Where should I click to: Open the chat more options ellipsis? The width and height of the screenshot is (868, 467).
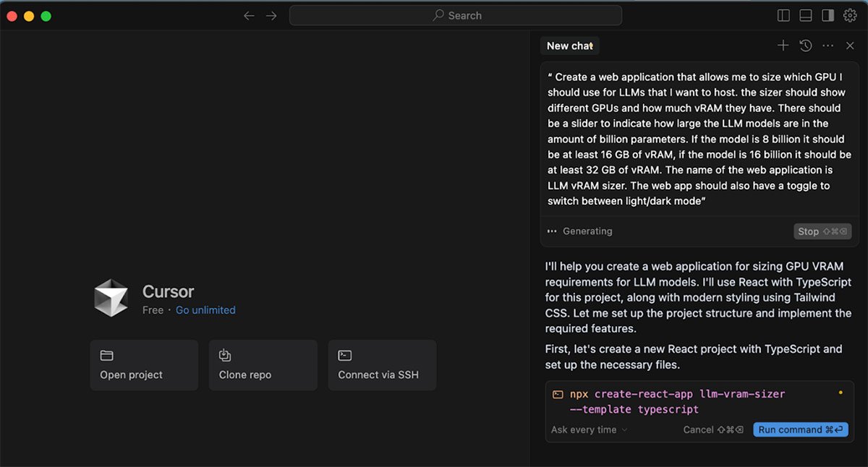(828, 46)
